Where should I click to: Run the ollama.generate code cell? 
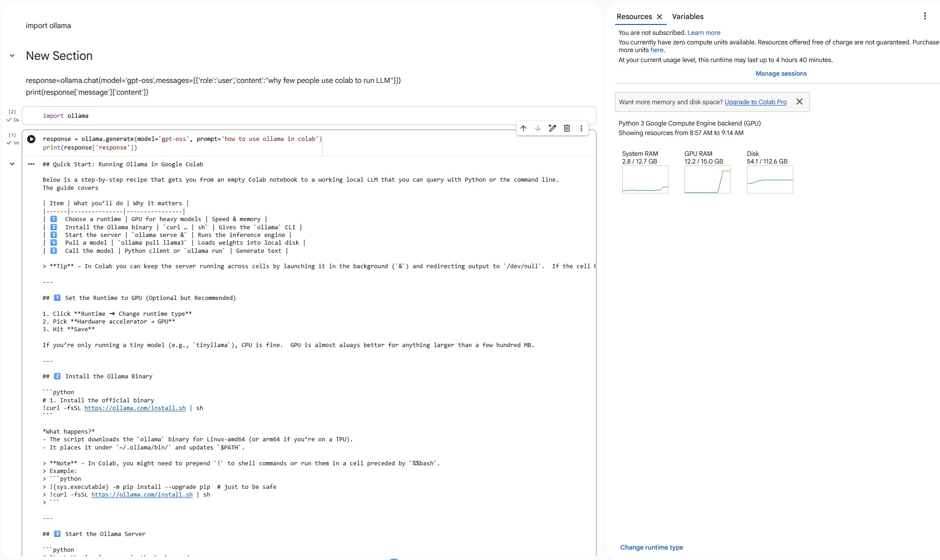[x=31, y=139]
